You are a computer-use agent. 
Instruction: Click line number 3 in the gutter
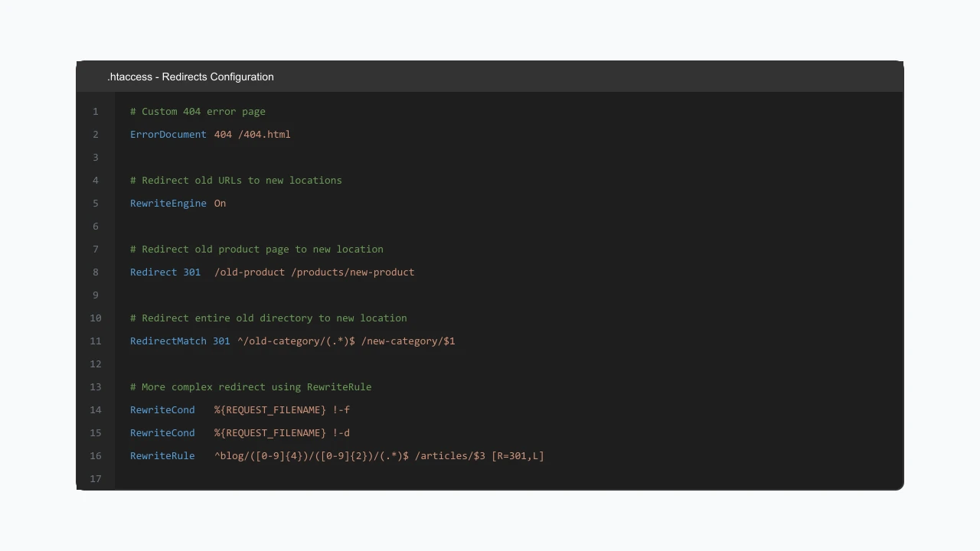pyautogui.click(x=96, y=157)
